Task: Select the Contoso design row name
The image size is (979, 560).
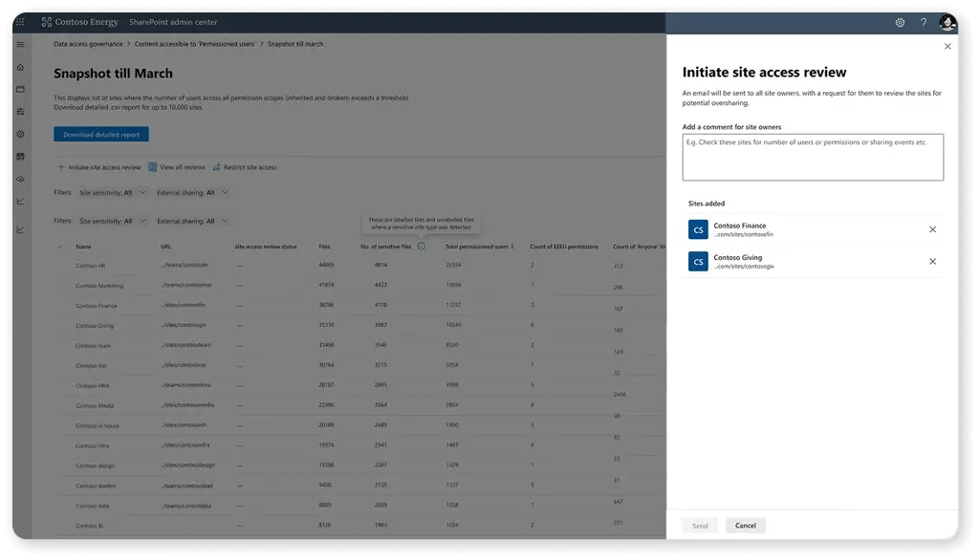Action: tap(95, 465)
